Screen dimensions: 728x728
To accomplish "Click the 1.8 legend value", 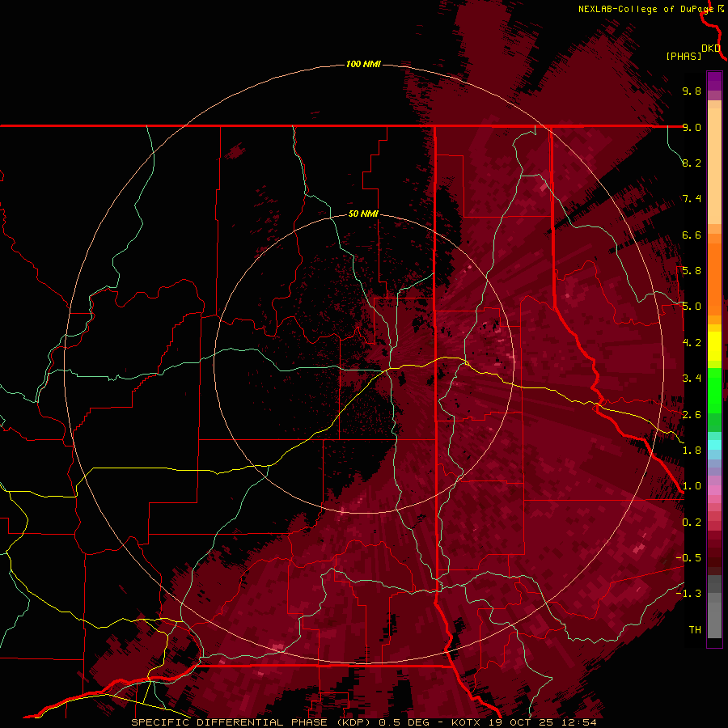I will point(692,451).
